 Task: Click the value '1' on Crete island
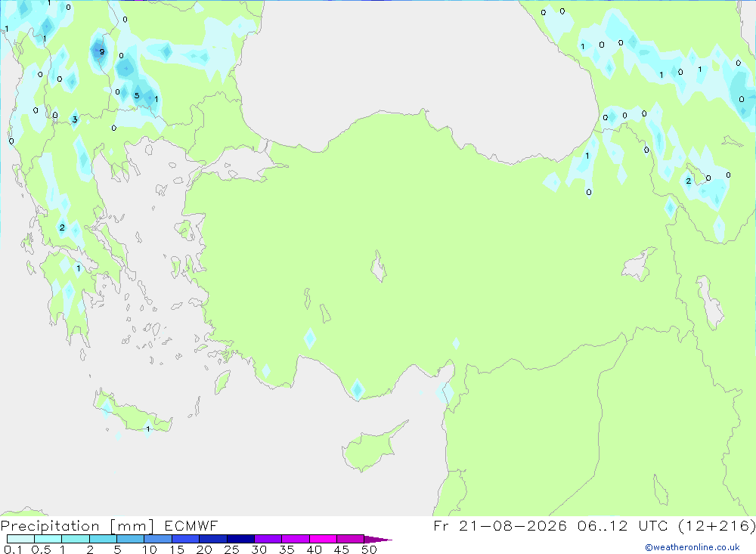click(148, 429)
